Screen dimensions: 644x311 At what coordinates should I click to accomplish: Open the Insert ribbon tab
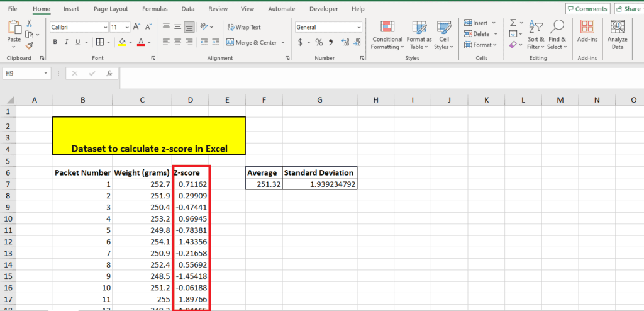pyautogui.click(x=72, y=9)
